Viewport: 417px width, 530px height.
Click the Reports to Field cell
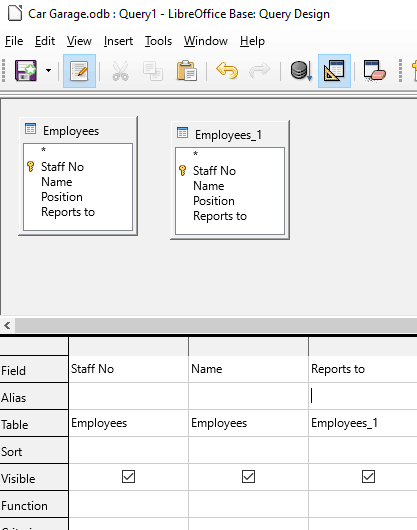click(x=363, y=369)
